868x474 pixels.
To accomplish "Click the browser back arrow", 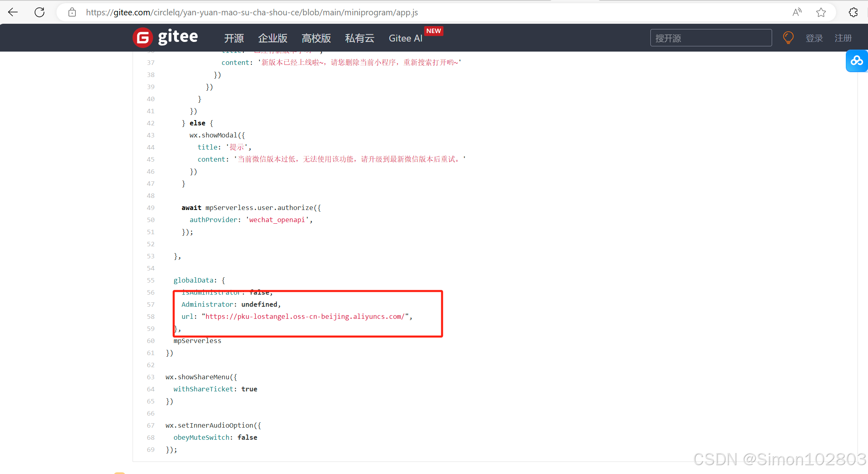I will 13,12.
